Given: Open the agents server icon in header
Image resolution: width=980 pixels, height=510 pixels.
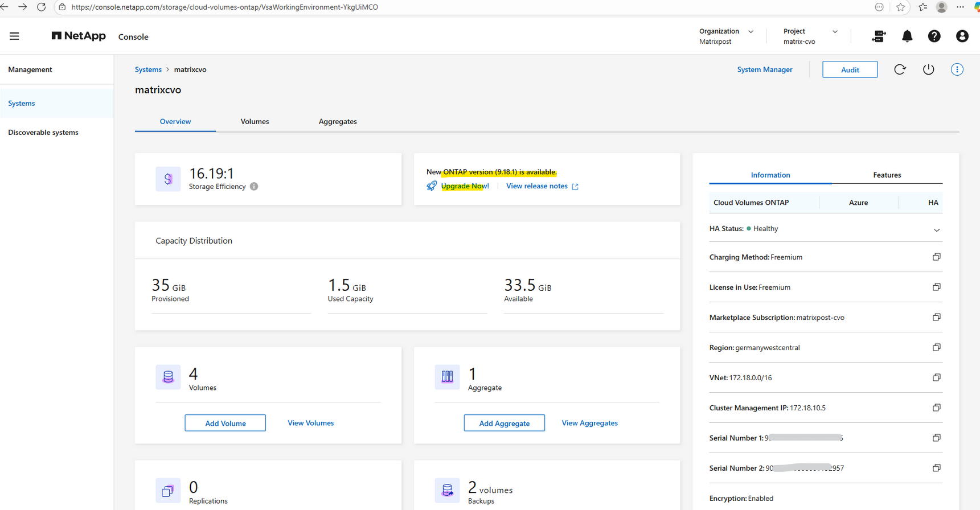Looking at the screenshot, I should click(x=879, y=36).
